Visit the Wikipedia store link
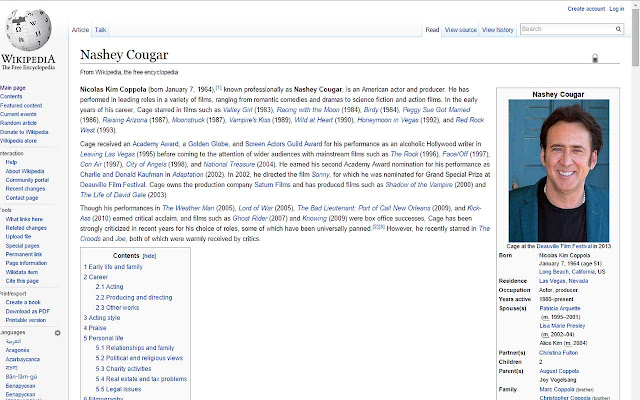 (x=18, y=141)
